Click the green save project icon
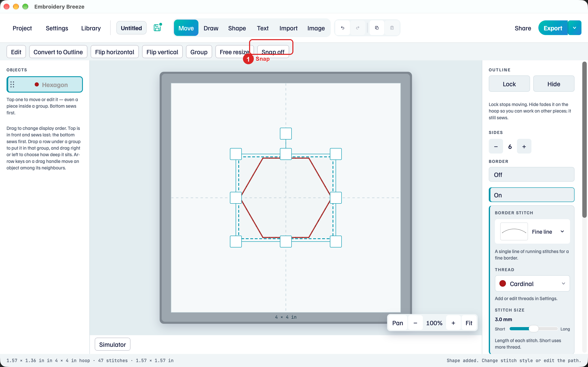 tap(158, 28)
